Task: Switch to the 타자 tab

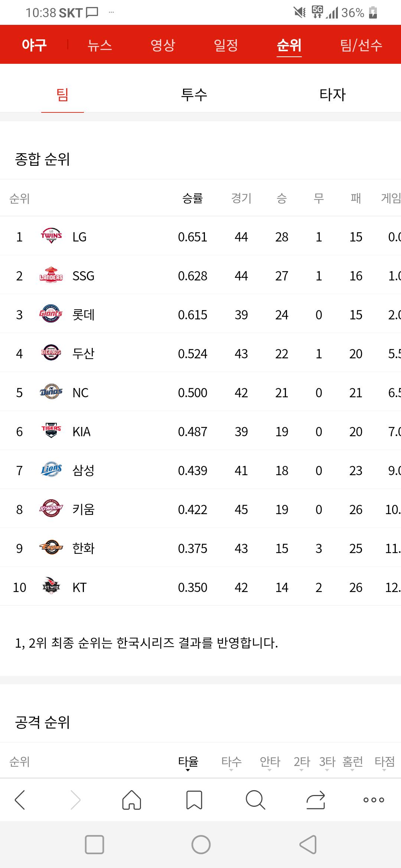Action: click(x=333, y=94)
